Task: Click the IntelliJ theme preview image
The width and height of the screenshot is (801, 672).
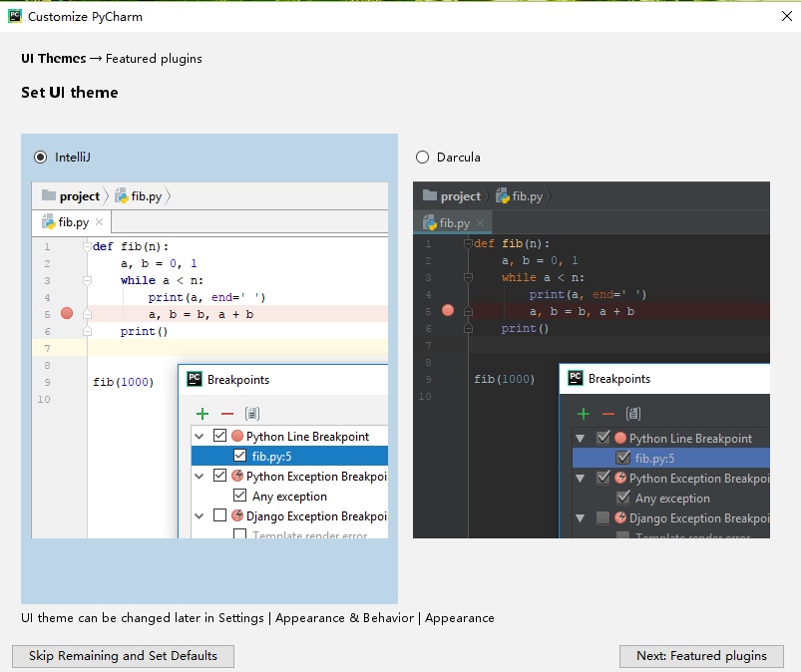Action: pyautogui.click(x=209, y=360)
